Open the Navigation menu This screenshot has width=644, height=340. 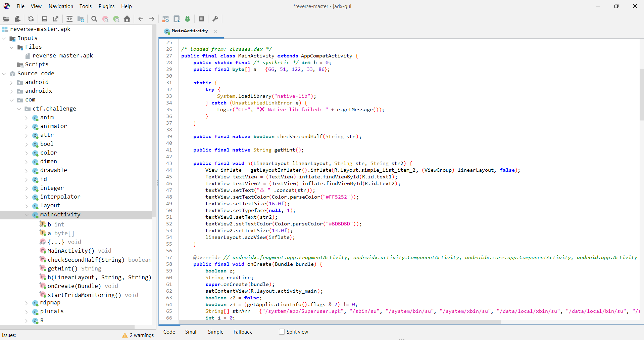(61, 6)
